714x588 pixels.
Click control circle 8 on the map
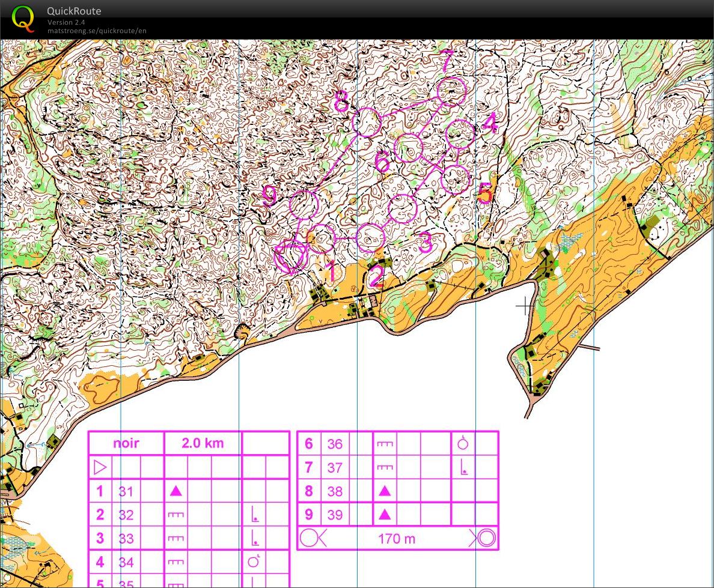tap(367, 123)
